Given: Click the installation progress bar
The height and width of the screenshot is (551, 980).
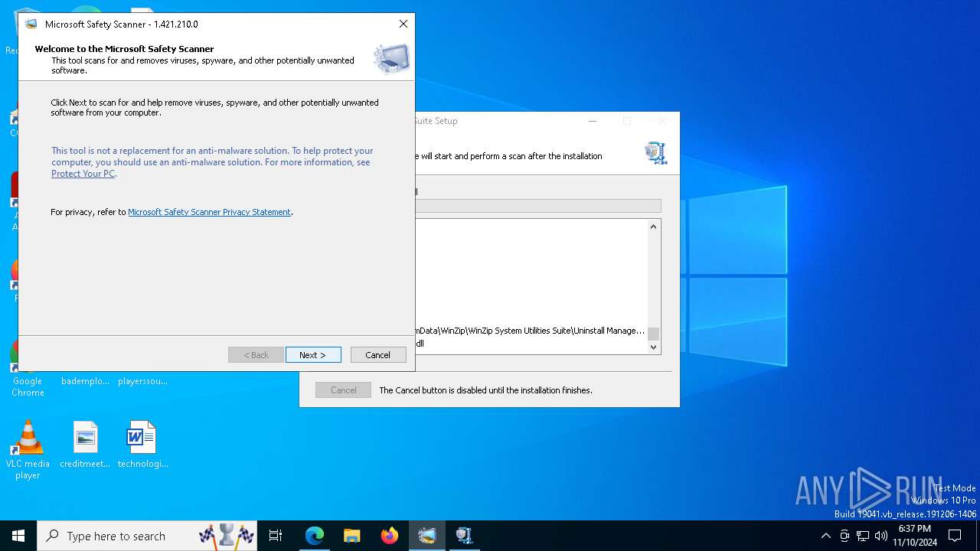Looking at the screenshot, I should point(538,206).
